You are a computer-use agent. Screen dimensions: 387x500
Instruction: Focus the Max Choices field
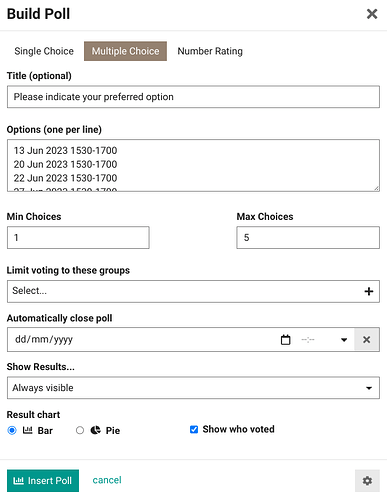[x=308, y=238]
